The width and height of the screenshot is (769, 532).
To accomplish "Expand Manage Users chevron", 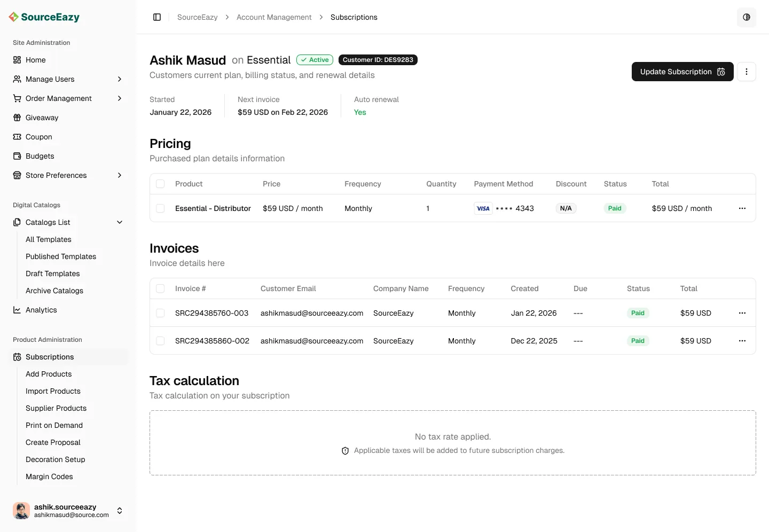I will click(120, 79).
